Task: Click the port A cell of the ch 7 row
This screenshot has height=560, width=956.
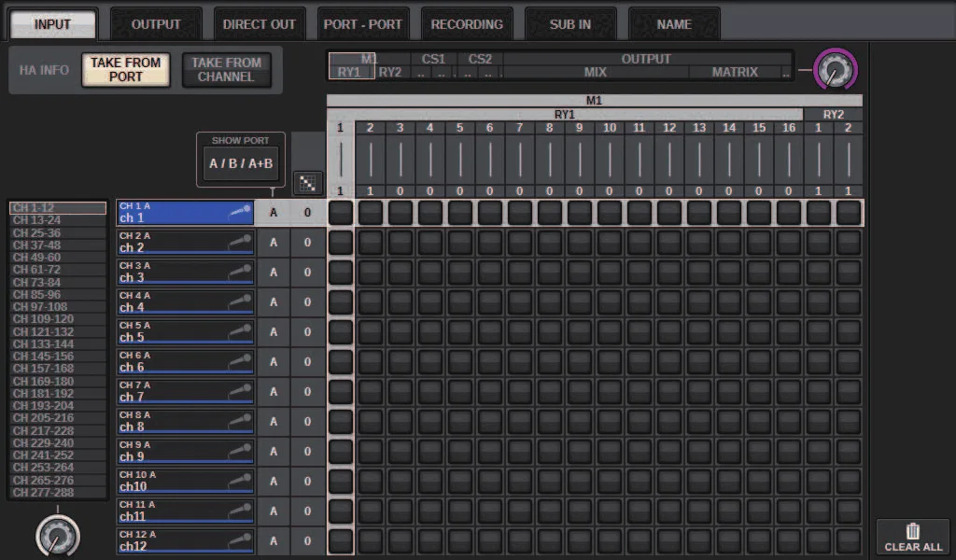Action: [274, 392]
